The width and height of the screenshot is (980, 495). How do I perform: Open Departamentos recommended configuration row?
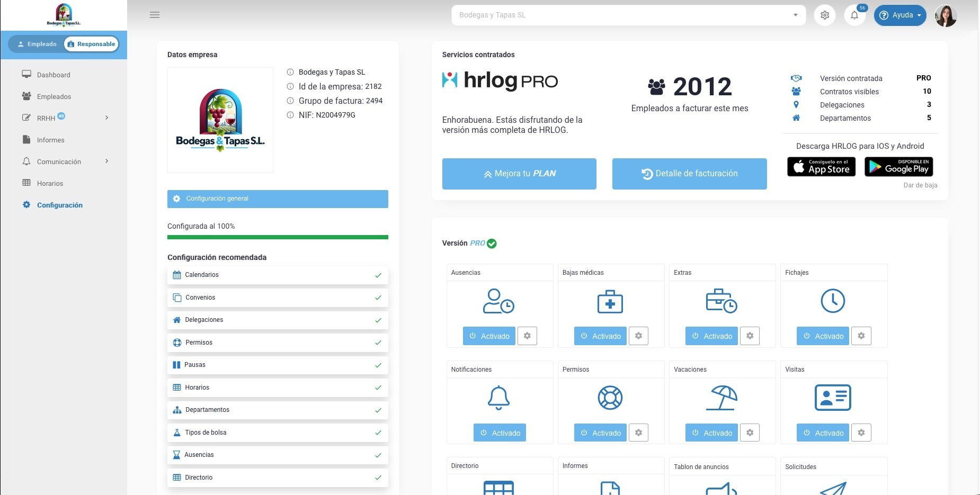(278, 410)
